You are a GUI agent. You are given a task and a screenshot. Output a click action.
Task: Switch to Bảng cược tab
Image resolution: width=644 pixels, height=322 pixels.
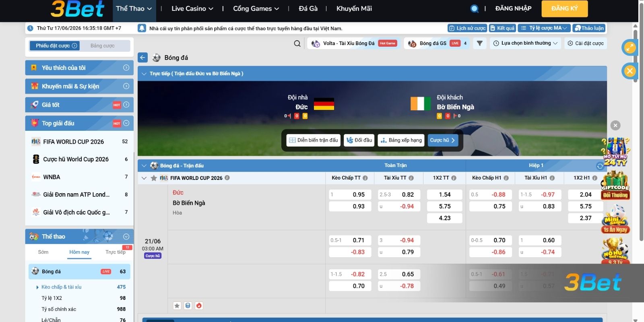103,46
